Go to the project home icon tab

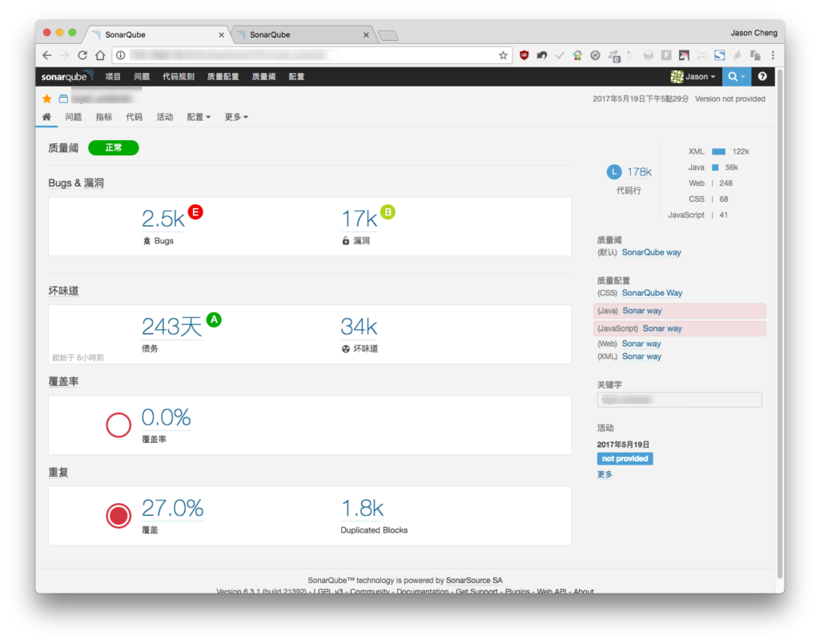[46, 117]
